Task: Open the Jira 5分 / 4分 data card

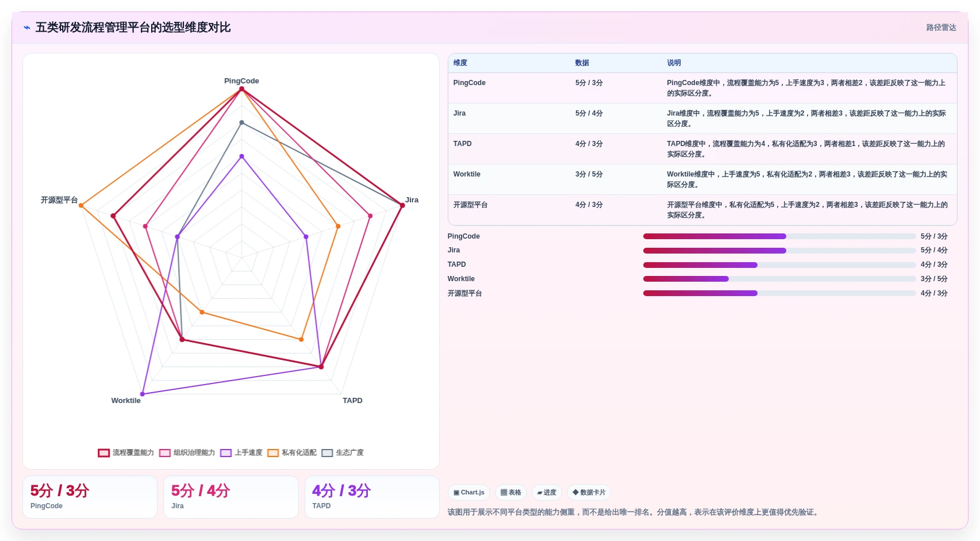Action: (x=231, y=497)
